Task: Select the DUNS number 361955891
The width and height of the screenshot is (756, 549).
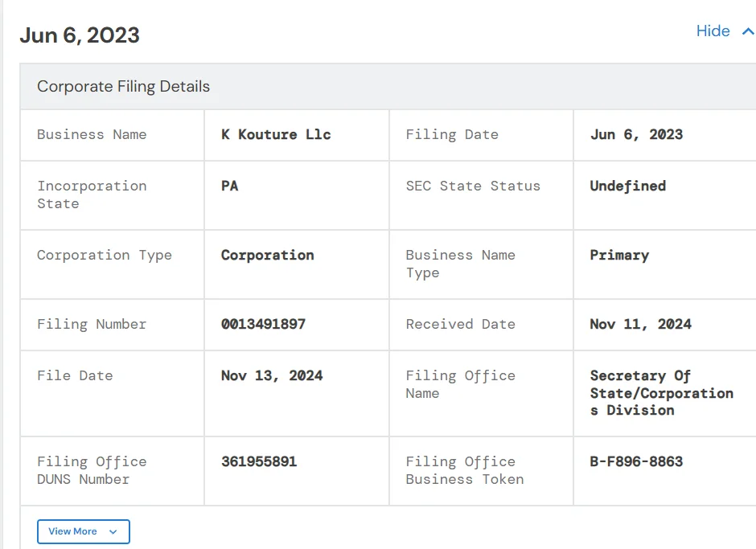Action: click(x=259, y=462)
